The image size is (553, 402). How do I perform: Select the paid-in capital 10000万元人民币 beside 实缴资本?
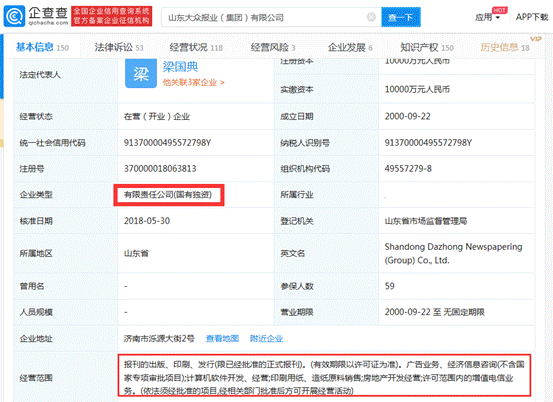pos(417,89)
